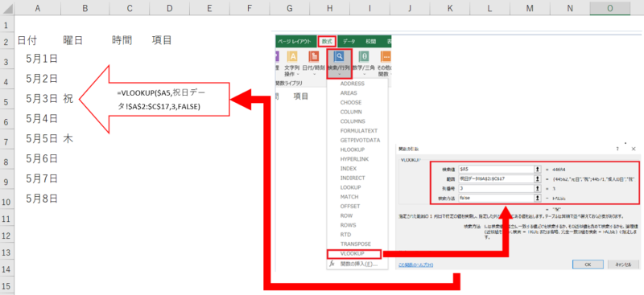Open the 校閲 ribbon tab

[x=371, y=41]
